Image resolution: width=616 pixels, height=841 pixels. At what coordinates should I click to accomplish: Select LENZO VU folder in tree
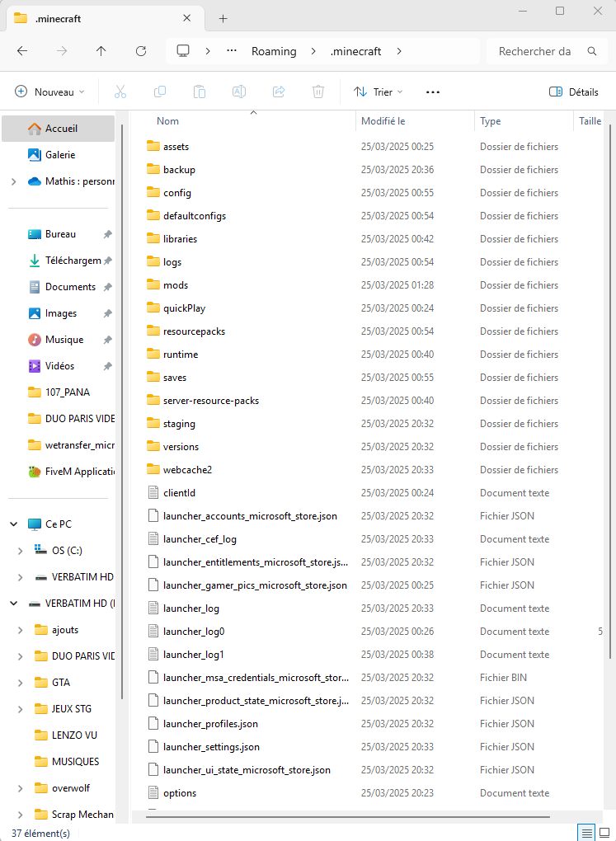coord(65,735)
